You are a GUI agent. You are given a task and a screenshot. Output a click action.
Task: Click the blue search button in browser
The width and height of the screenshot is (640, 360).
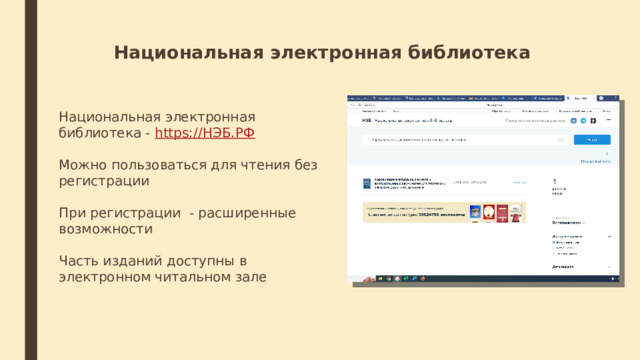[x=592, y=140]
